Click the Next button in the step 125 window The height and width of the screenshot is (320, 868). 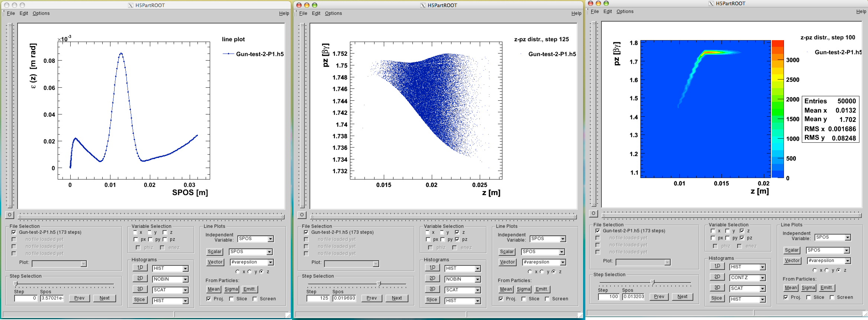pyautogui.click(x=397, y=298)
